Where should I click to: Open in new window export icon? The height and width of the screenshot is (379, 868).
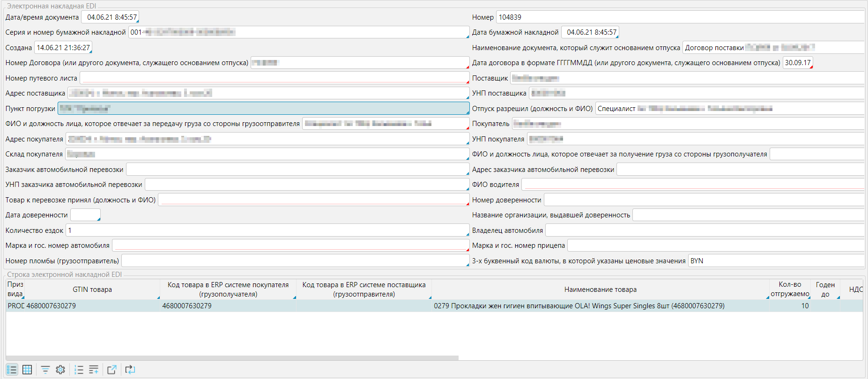[111, 370]
